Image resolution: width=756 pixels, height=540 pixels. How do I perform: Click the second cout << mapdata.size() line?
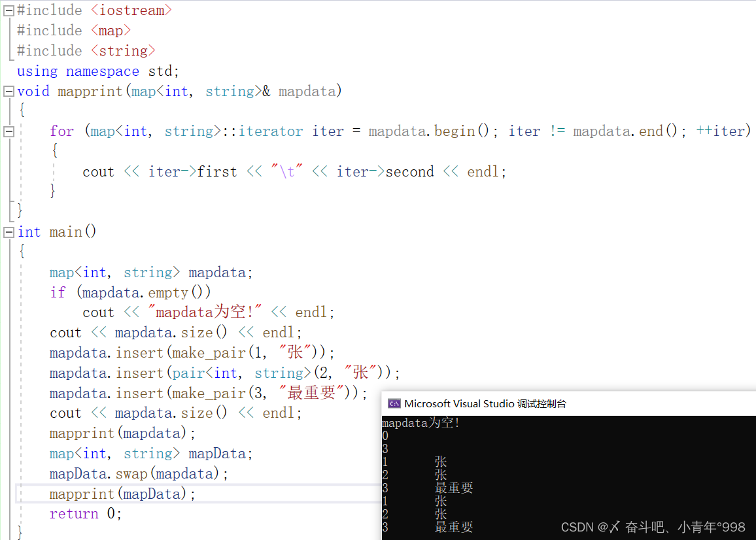pos(175,413)
